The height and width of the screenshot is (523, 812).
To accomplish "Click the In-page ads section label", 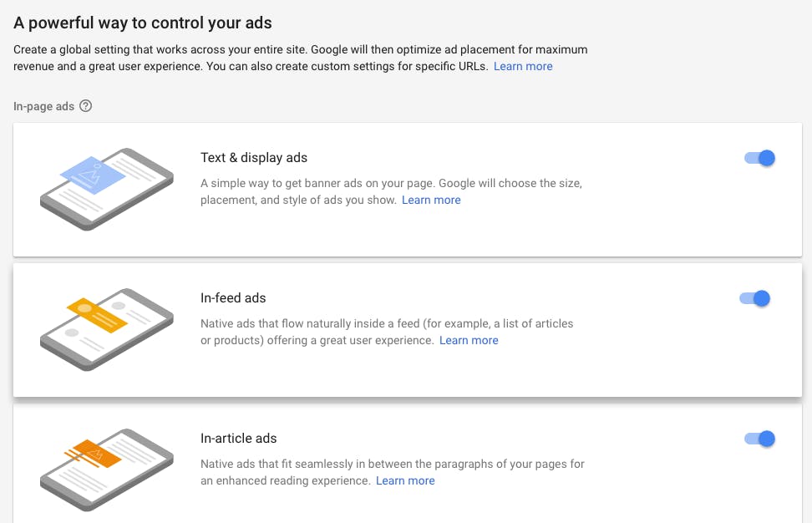I will 43,106.
